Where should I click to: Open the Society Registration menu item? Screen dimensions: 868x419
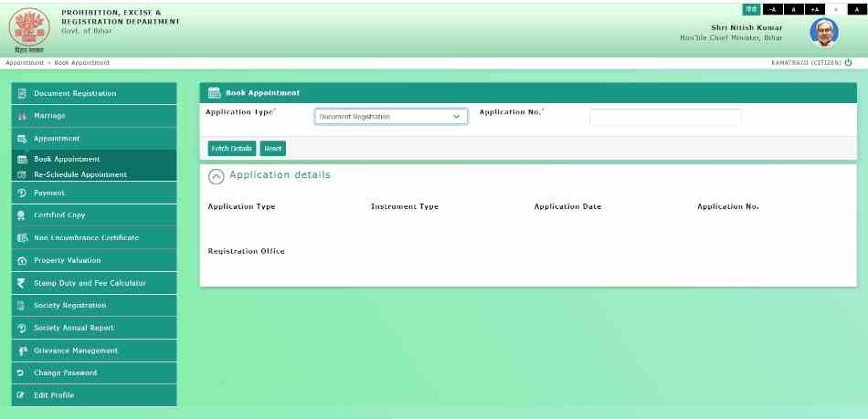coord(94,305)
